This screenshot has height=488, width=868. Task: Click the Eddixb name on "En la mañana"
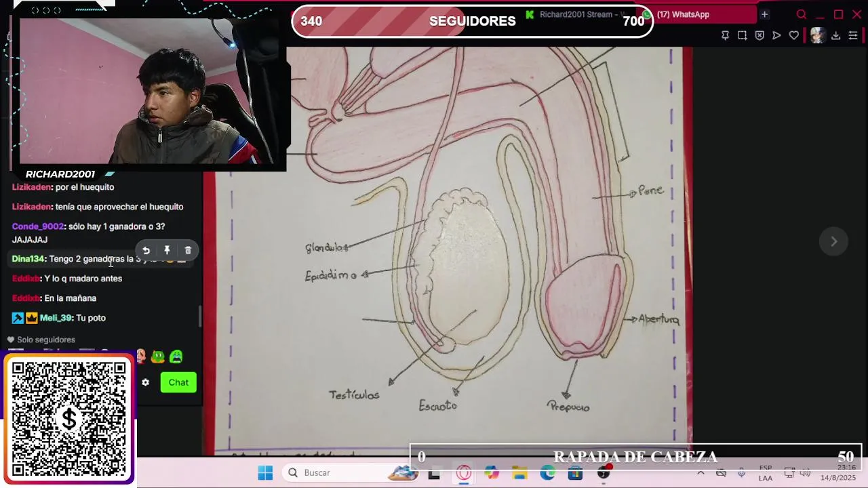pos(26,298)
